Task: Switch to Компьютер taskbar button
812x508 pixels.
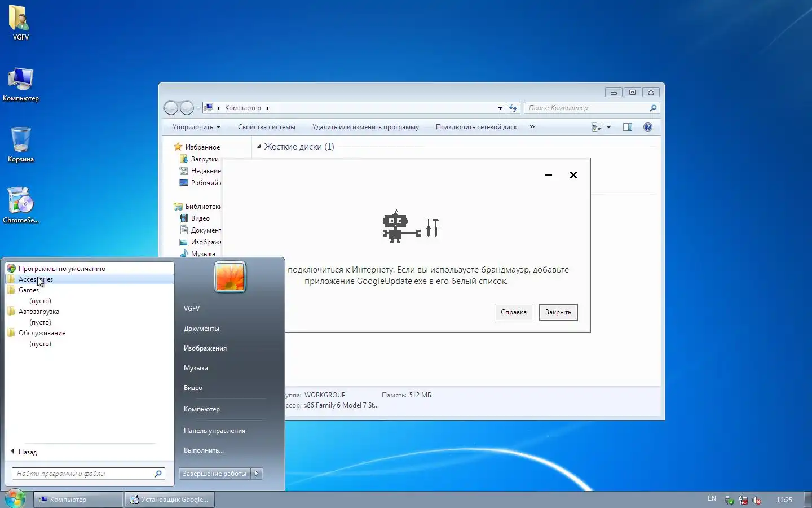Action: pos(78,500)
